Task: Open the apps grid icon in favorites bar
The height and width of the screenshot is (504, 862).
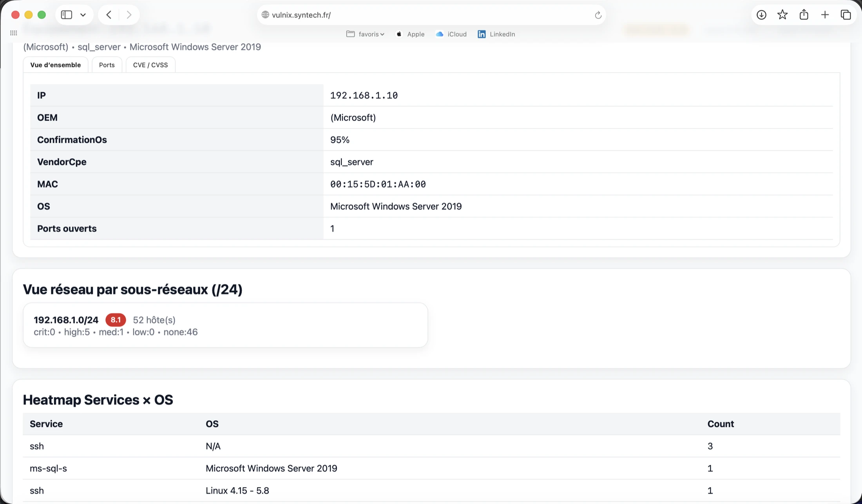Action: pyautogui.click(x=14, y=33)
